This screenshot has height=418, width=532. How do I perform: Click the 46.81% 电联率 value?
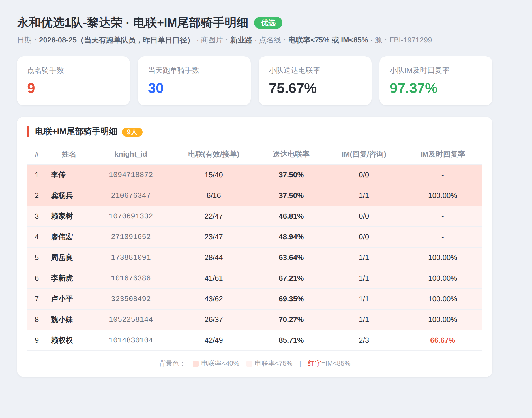point(291,216)
